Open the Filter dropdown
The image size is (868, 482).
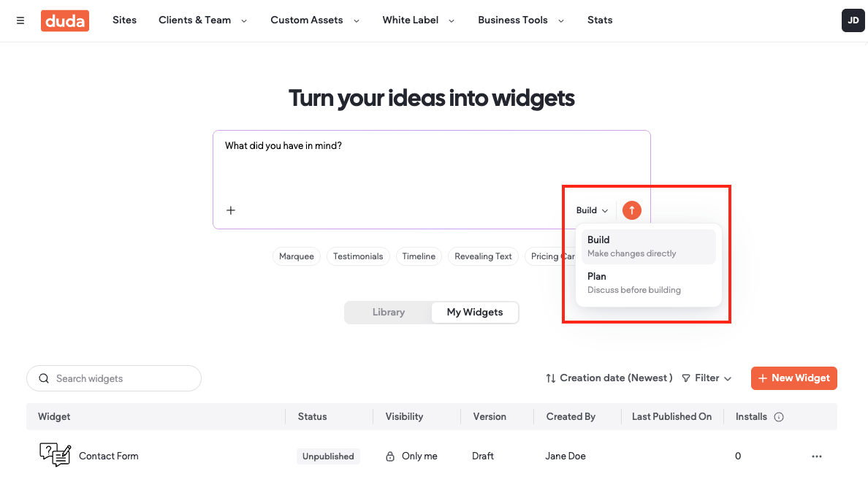coord(707,378)
